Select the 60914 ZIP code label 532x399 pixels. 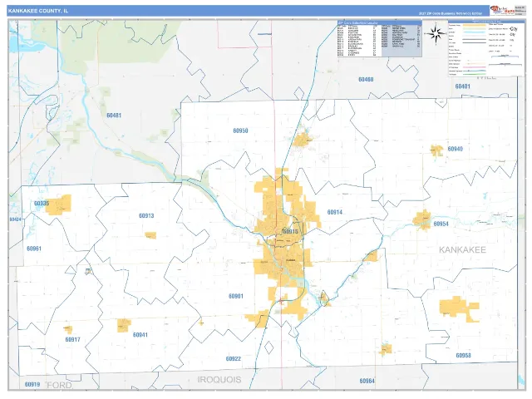pyautogui.click(x=335, y=213)
